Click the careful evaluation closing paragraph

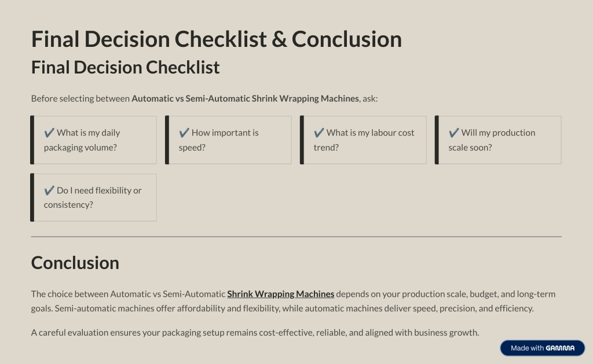click(x=255, y=333)
